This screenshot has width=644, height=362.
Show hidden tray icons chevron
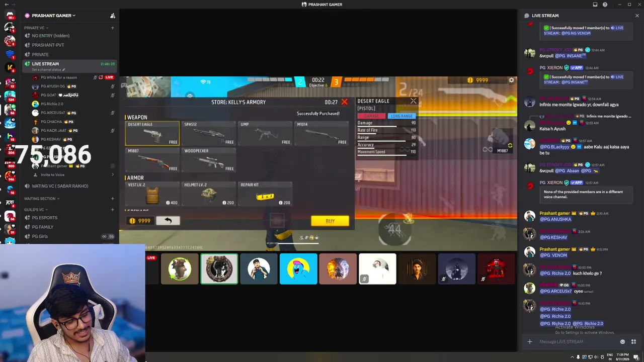tap(572, 357)
